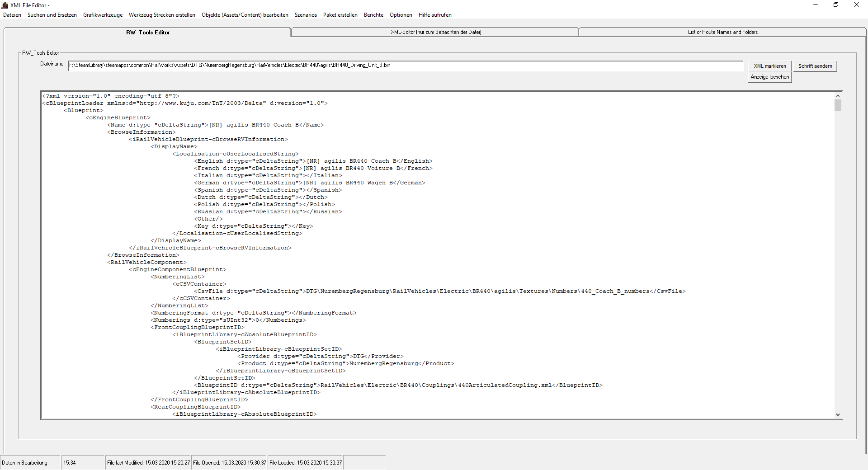Open Objekte (Assets/Content) bearbeiten menu
Image resolution: width=868 pixels, height=470 pixels.
[x=245, y=15]
